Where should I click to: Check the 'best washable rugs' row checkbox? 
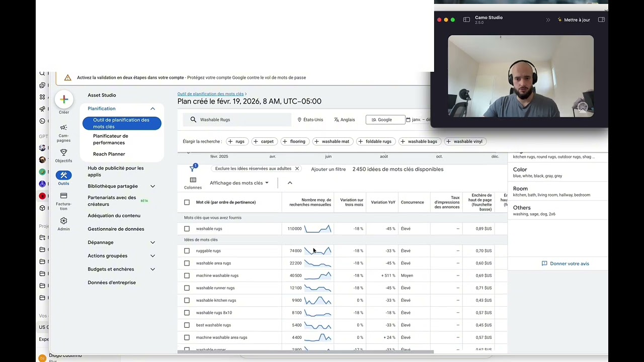[187, 325]
